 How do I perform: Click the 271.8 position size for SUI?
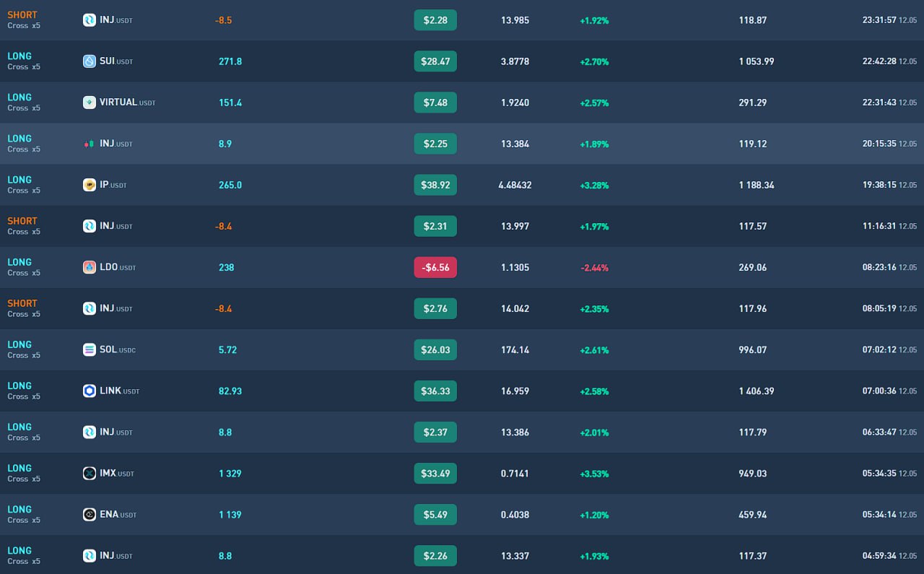pyautogui.click(x=230, y=61)
